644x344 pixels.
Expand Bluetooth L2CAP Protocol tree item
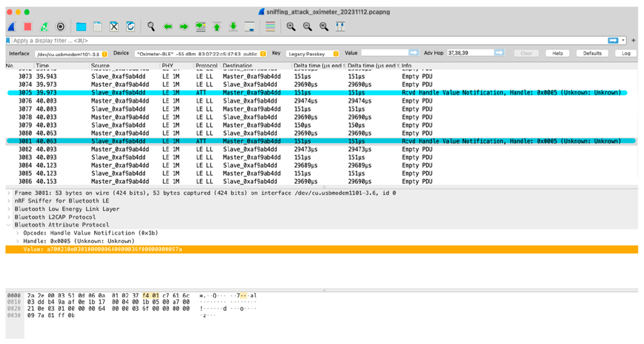pyautogui.click(x=9, y=217)
